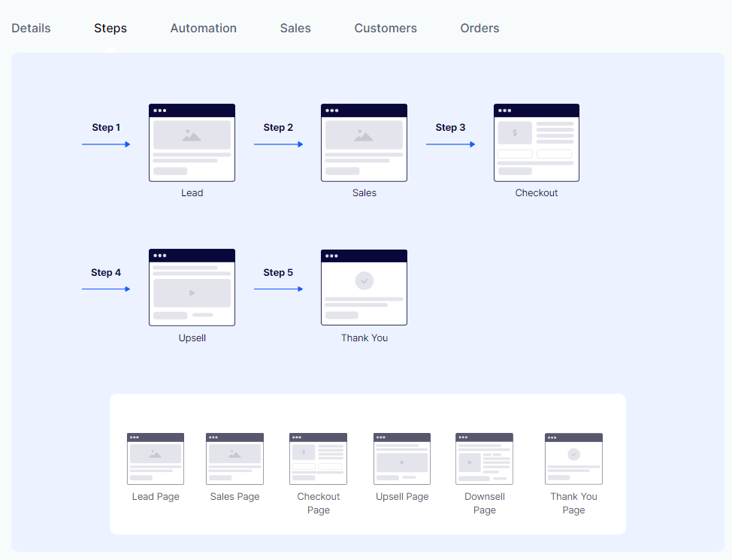Click the Upsell step page icon
732x560 pixels.
tap(192, 287)
